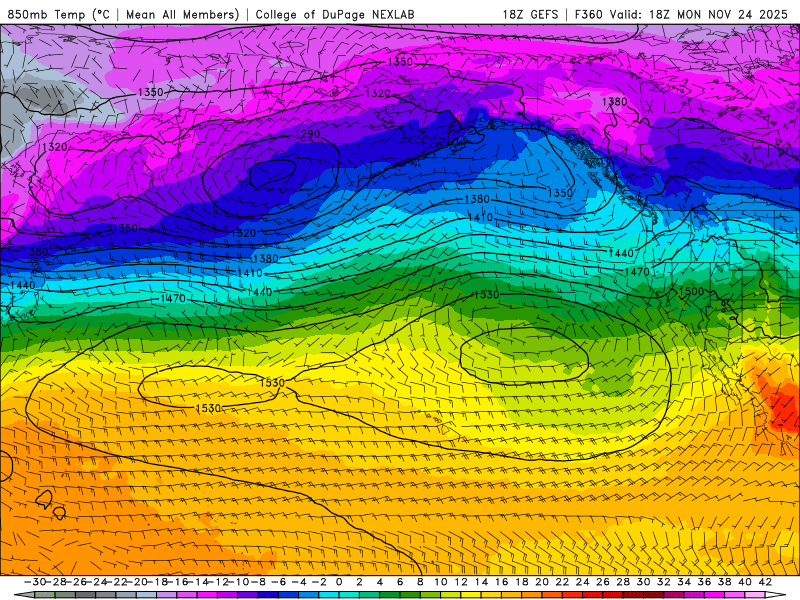
Task: Click the 'College of DuPage NEXLAB' label
Action: pyautogui.click(x=335, y=14)
